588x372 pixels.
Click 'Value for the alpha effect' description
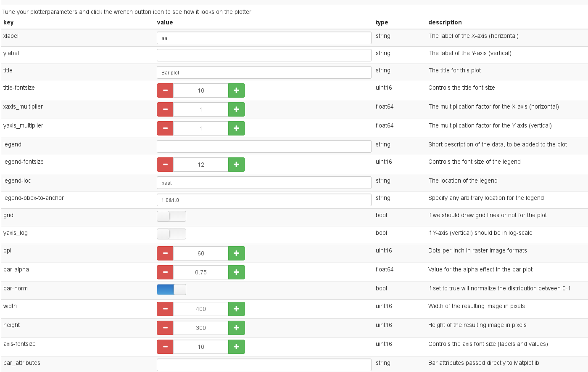480,269
